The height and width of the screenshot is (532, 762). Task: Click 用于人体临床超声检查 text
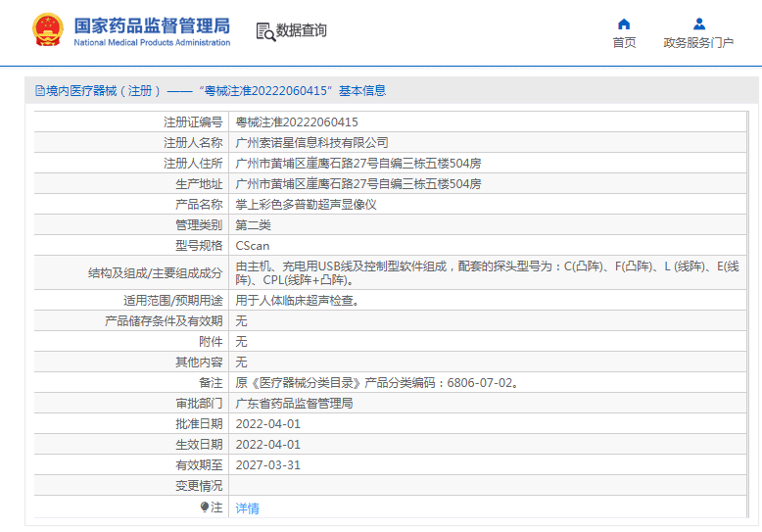click(297, 301)
